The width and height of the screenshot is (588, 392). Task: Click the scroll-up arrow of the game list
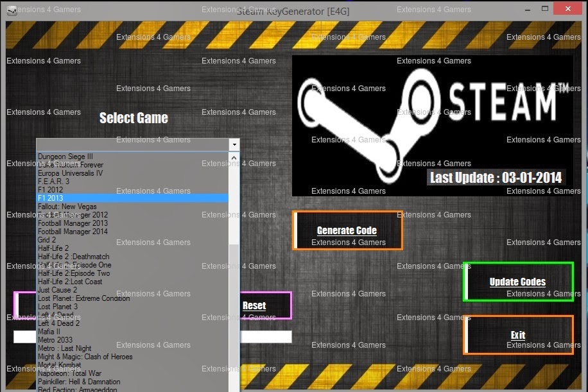[233, 157]
